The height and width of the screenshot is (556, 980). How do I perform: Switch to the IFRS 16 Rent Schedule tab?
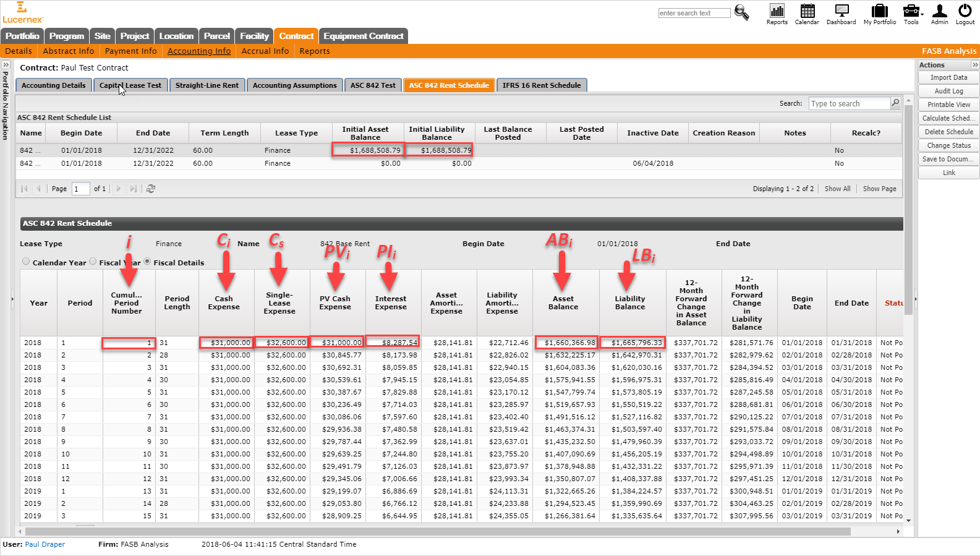(x=542, y=85)
